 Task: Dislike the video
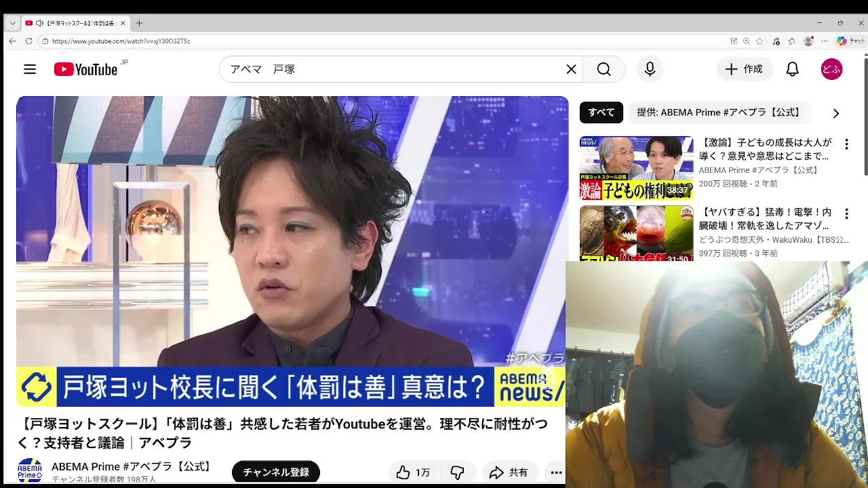click(x=458, y=472)
